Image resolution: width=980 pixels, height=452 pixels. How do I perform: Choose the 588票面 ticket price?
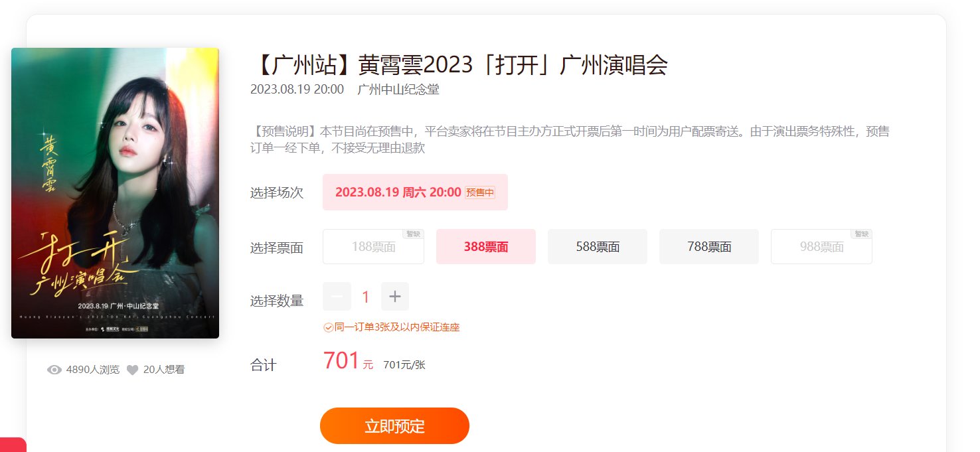[598, 247]
